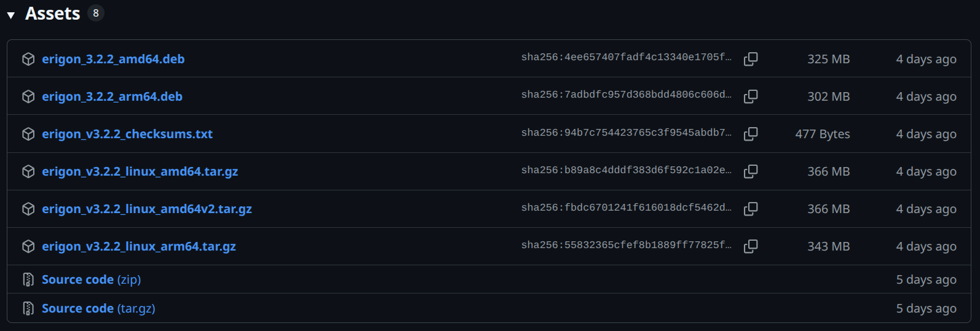Download erigon_v3.2.2_linux_amd64.tar.gz
The width and height of the screenshot is (980, 331).
coord(140,171)
